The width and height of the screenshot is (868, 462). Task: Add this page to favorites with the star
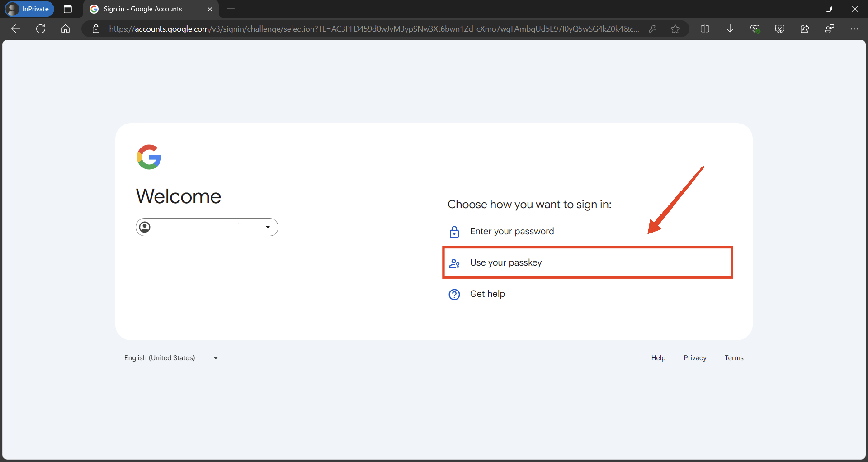pos(675,29)
